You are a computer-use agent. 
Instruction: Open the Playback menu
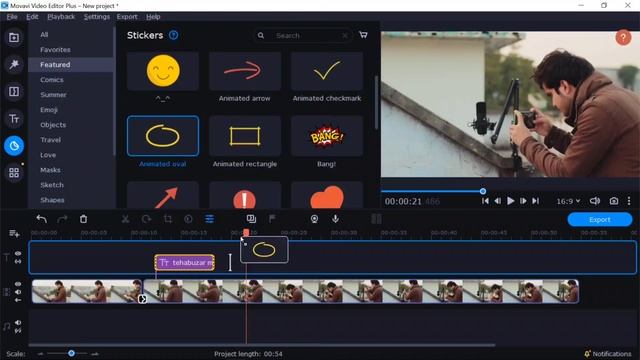(61, 17)
